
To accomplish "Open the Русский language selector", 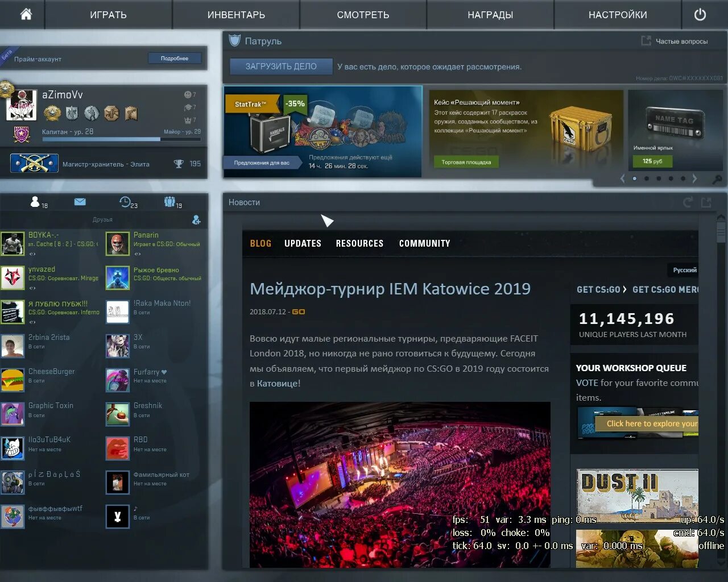I will [684, 270].
